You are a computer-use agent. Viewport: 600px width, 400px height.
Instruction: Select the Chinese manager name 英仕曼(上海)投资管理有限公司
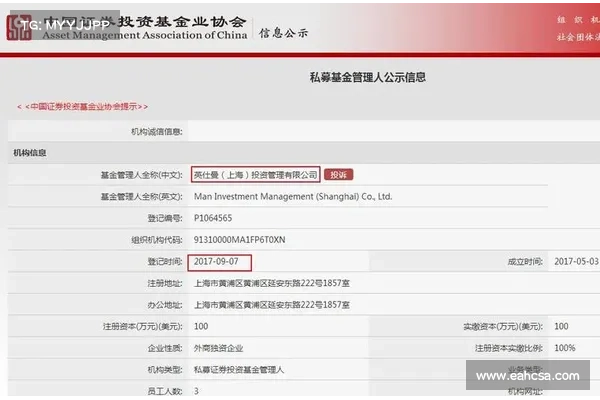(x=256, y=175)
